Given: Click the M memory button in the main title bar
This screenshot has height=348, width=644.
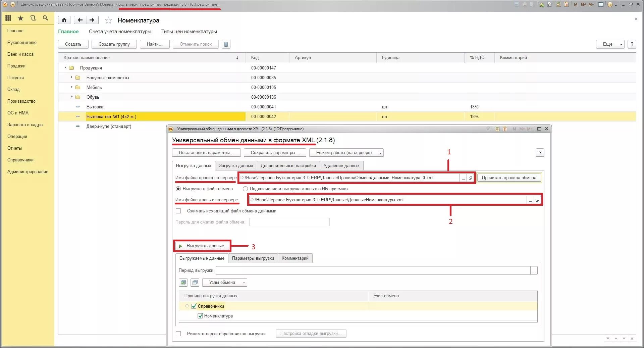Looking at the screenshot, I should 576,4.
